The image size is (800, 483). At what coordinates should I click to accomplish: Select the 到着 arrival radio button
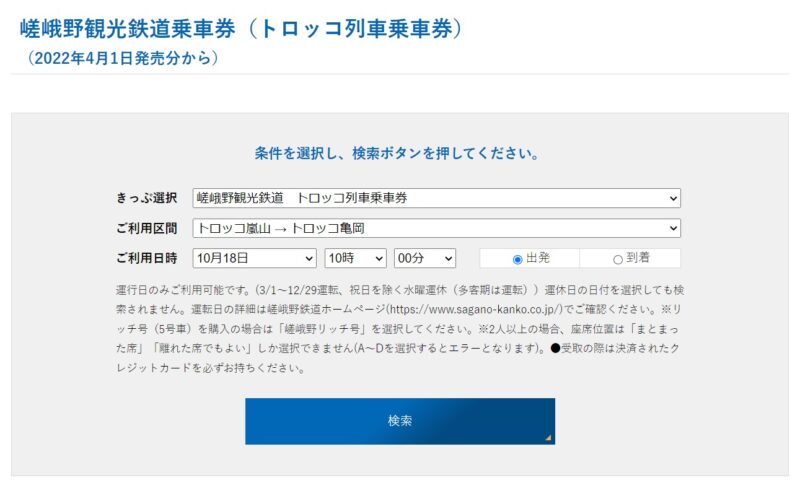tap(618, 259)
